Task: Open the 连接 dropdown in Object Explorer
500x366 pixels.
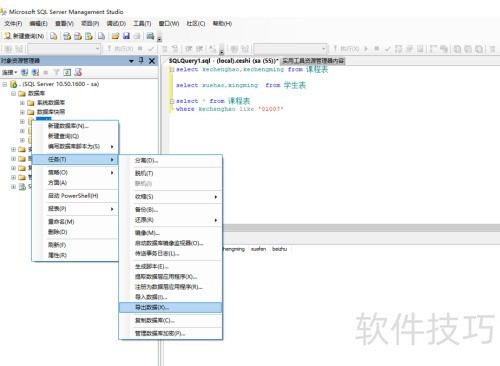Action: (x=10, y=72)
